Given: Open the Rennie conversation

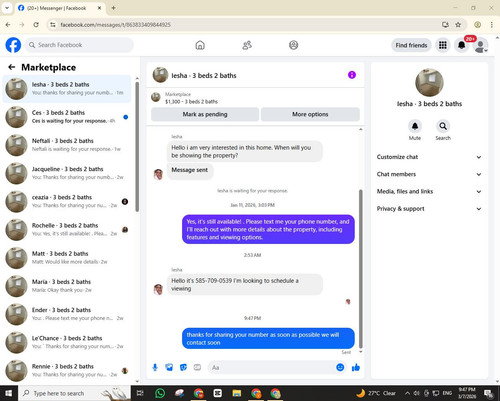Looking at the screenshot, I should [67, 370].
